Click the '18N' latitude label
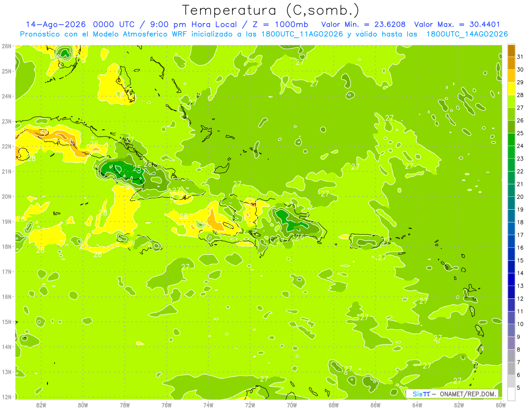The height and width of the screenshot is (411, 532). point(7,247)
